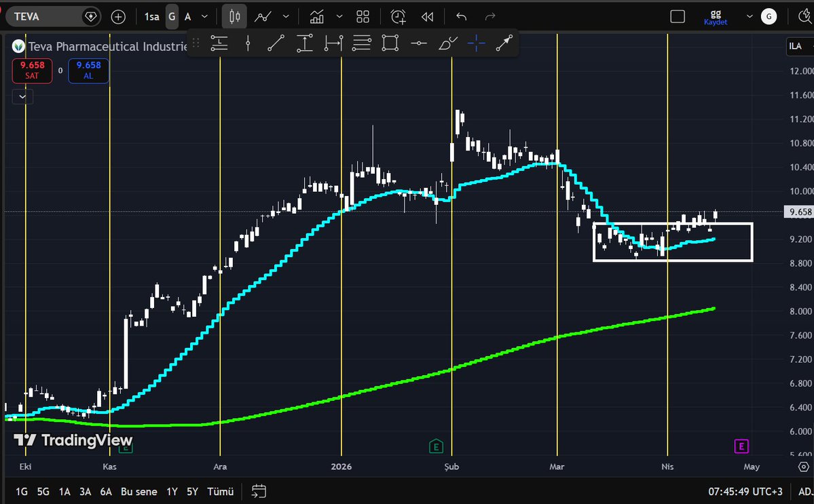Image resolution: width=814 pixels, height=504 pixels.
Task: Select the horizontal ray labeled-line tool
Action: (x=219, y=43)
